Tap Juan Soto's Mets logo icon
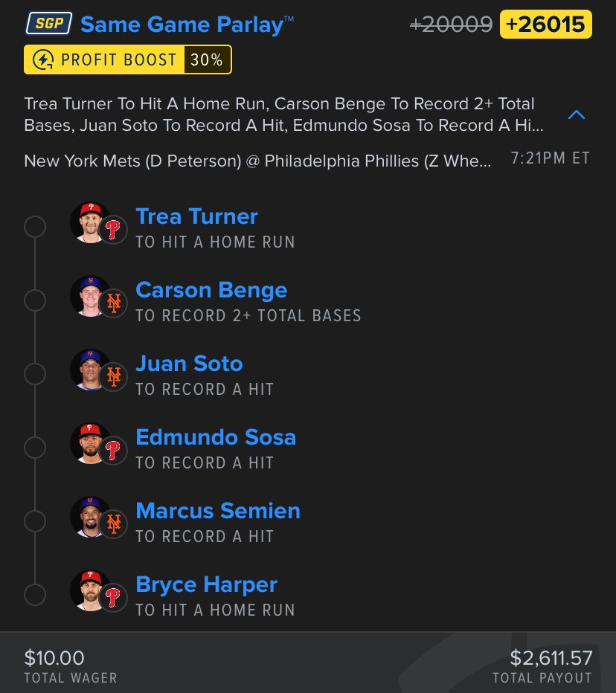 [x=113, y=376]
